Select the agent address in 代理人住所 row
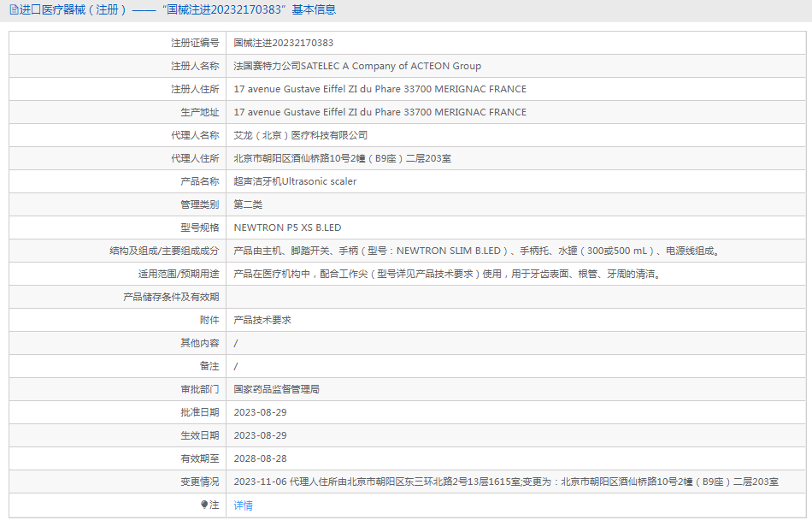The height and width of the screenshot is (526, 812). point(342,158)
